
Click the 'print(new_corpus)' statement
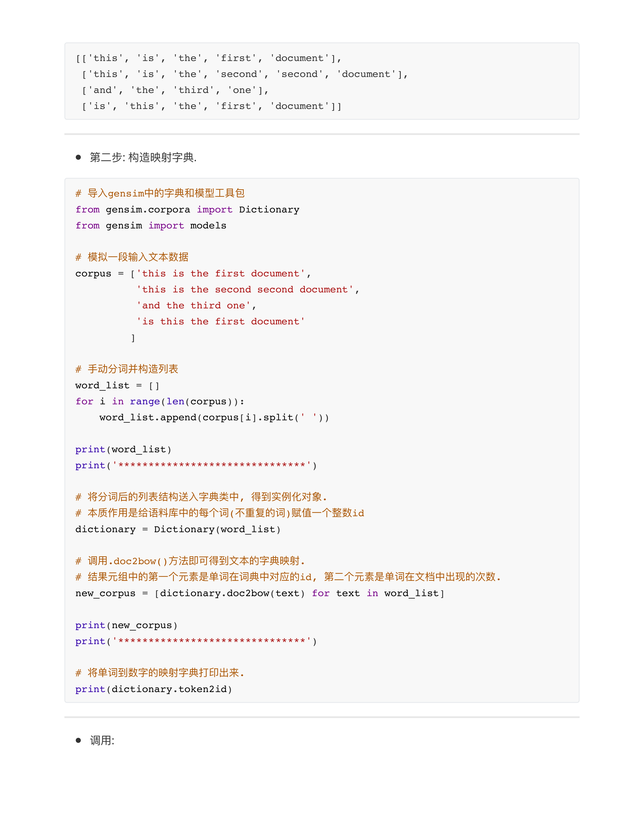126,625
